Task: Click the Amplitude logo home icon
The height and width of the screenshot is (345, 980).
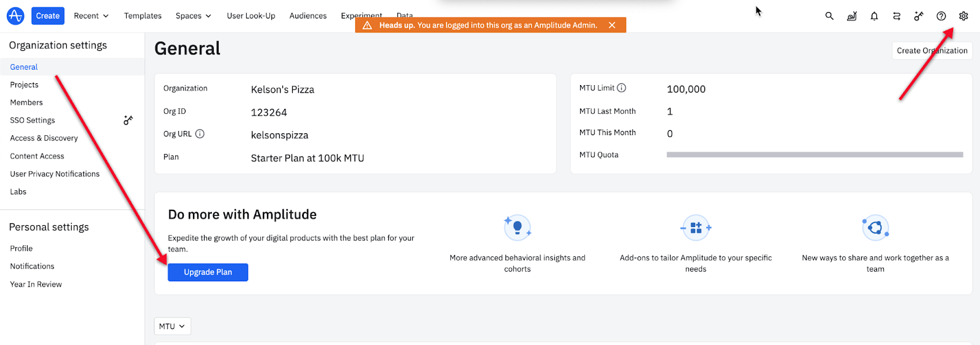Action: pyautogui.click(x=15, y=16)
